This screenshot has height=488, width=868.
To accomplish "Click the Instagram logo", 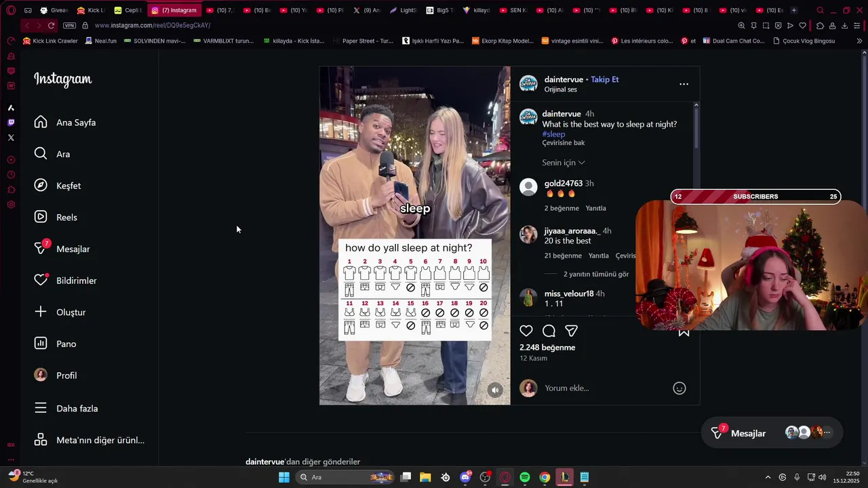I will 63,79.
